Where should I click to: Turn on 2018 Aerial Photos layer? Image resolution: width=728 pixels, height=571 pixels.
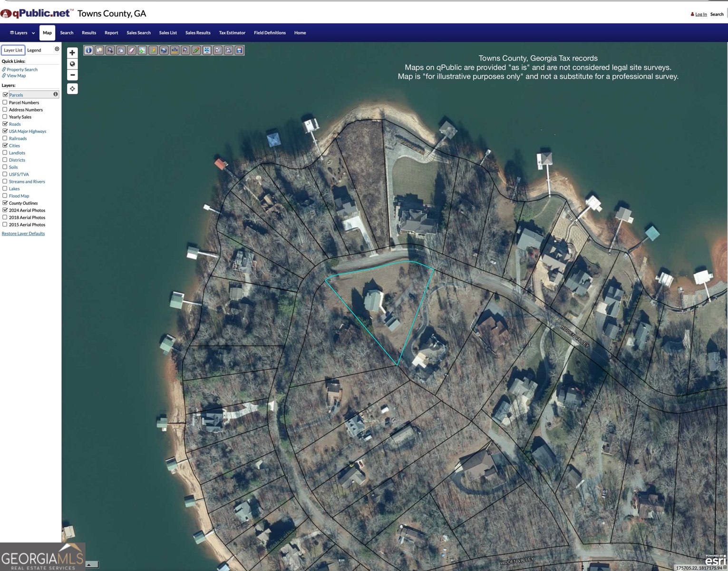[5, 217]
